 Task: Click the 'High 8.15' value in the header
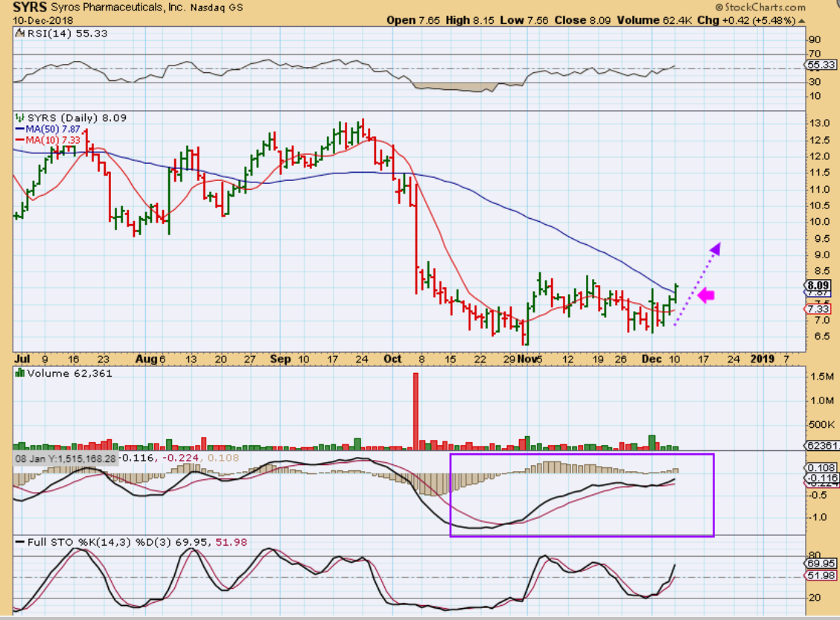[x=470, y=20]
